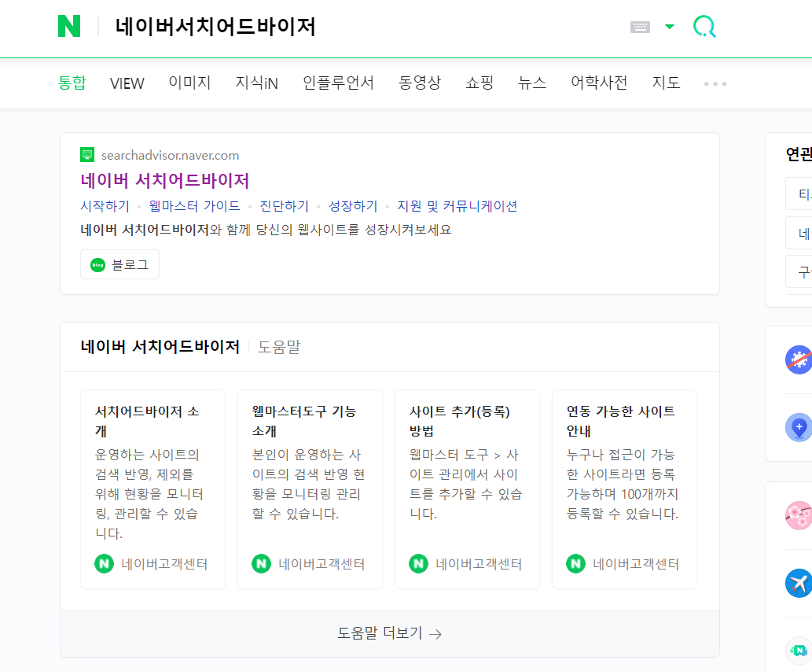This screenshot has height=671, width=812.
Task: Open the 서치어드바이저 소개 help card
Action: 152,489
